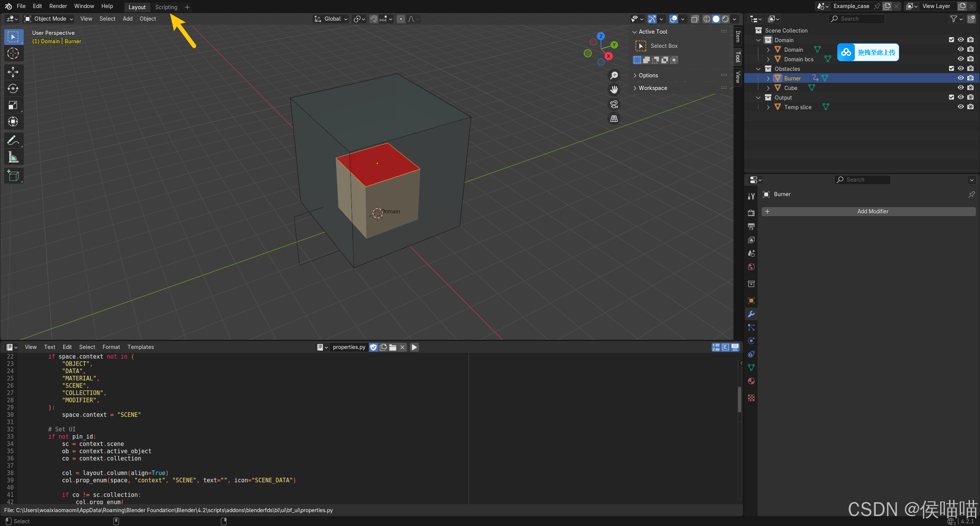The image size is (980, 526).
Task: Click the Add Modifier button
Action: (x=871, y=211)
